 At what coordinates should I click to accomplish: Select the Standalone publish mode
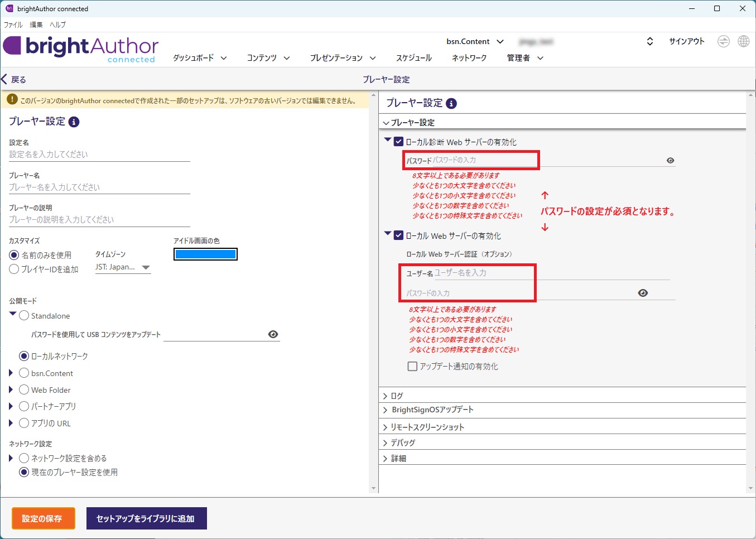[24, 316]
